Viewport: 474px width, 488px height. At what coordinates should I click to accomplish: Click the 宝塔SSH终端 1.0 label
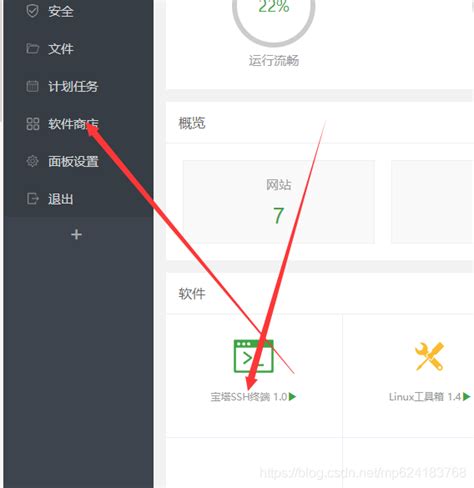249,397
